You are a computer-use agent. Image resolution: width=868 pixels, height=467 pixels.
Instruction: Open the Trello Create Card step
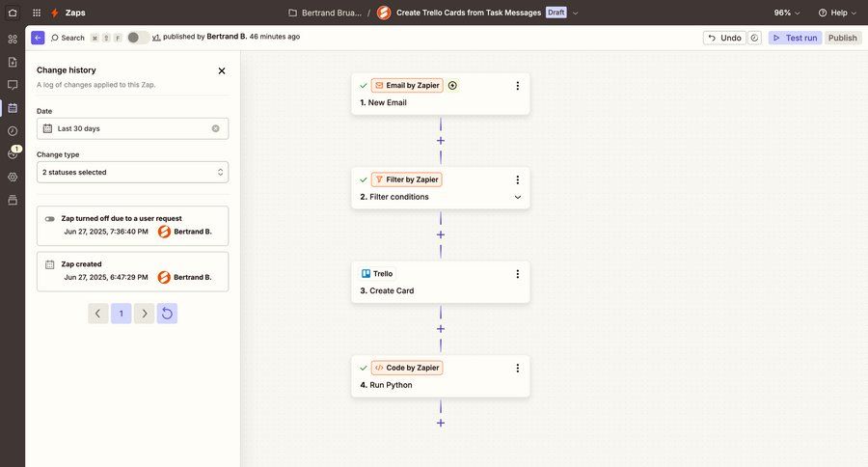point(441,283)
